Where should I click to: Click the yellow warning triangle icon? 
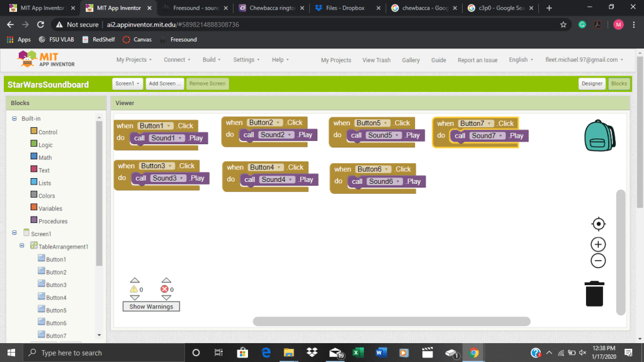(x=134, y=289)
